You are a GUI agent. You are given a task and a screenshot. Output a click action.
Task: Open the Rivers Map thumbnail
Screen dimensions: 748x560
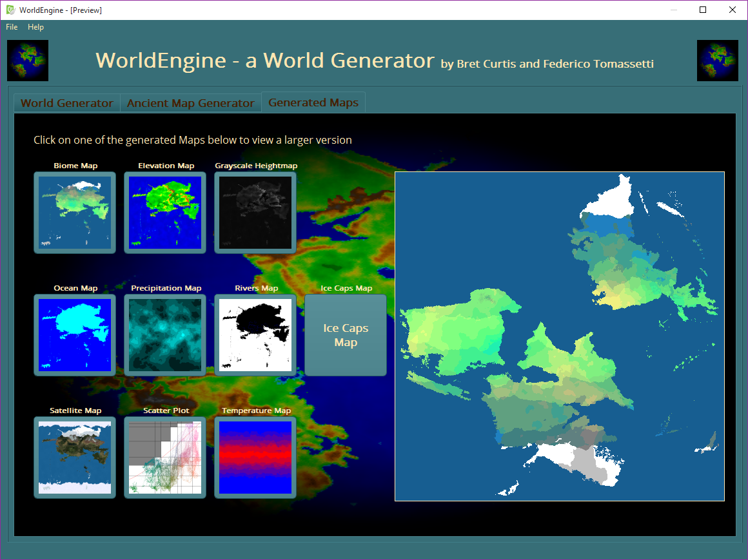255,335
